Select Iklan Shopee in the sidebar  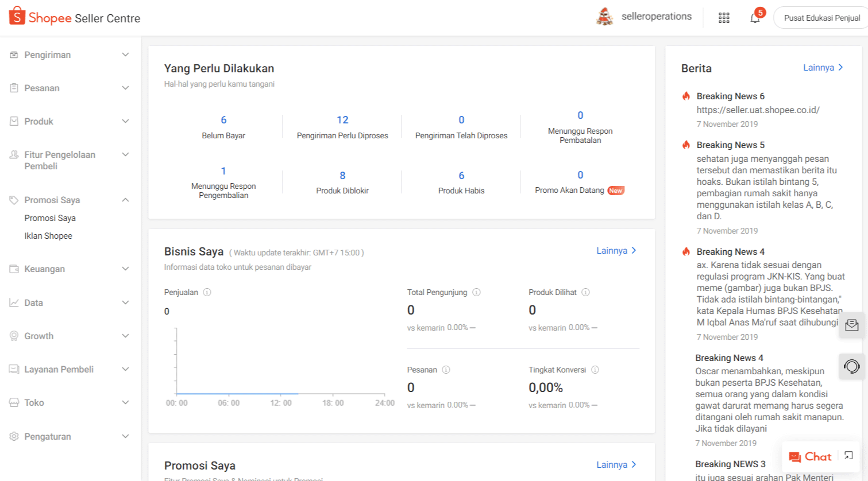point(48,236)
